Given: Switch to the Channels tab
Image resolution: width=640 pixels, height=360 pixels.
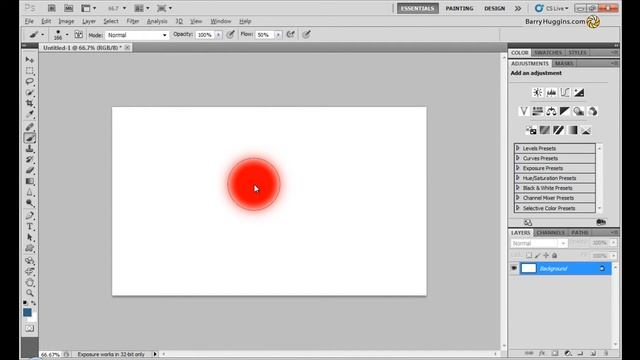Looking at the screenshot, I should pos(550,233).
